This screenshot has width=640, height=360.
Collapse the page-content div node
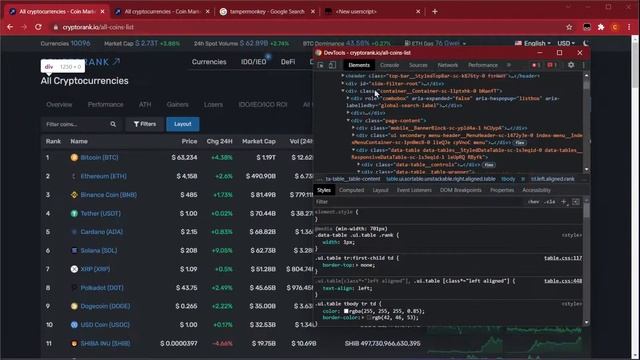tap(348, 120)
